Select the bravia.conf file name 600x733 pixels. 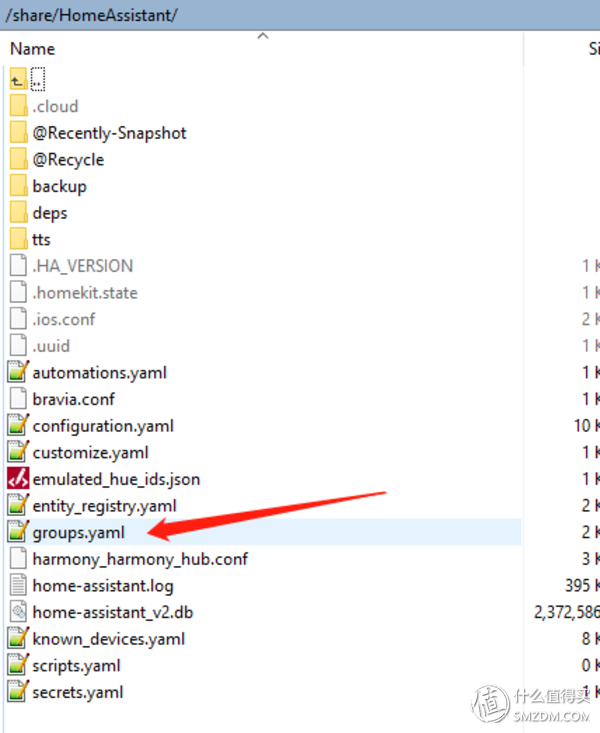74,399
